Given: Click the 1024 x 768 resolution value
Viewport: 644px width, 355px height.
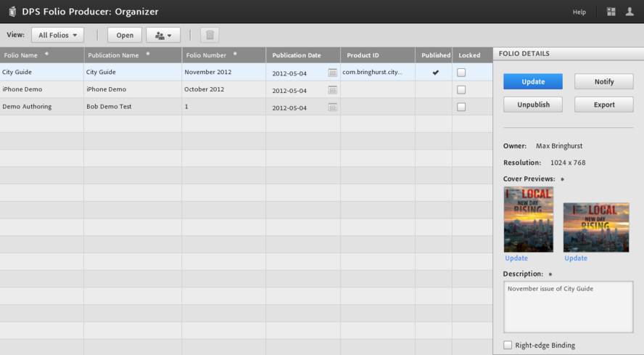Looking at the screenshot, I should pyautogui.click(x=568, y=163).
